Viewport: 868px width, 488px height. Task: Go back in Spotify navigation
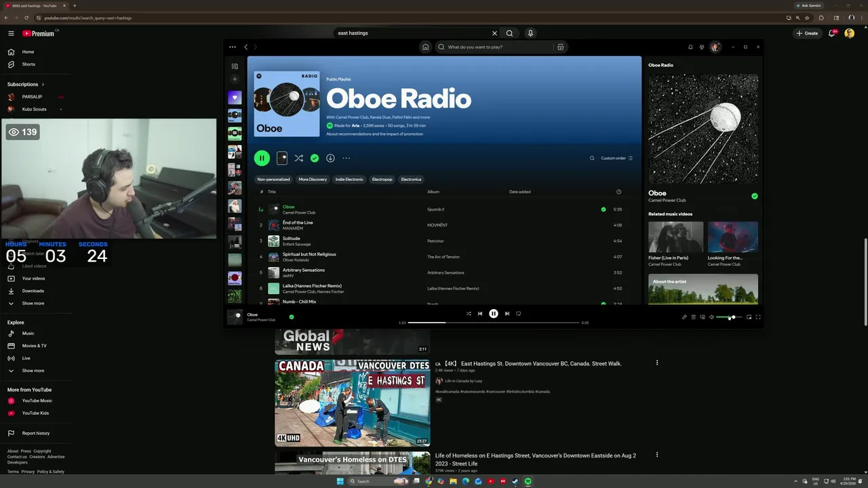click(x=246, y=47)
